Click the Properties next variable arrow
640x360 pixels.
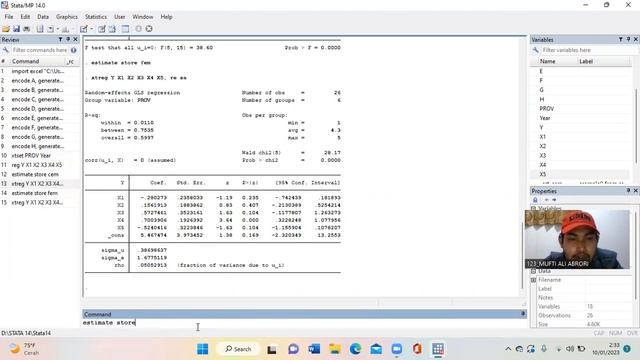click(x=554, y=200)
